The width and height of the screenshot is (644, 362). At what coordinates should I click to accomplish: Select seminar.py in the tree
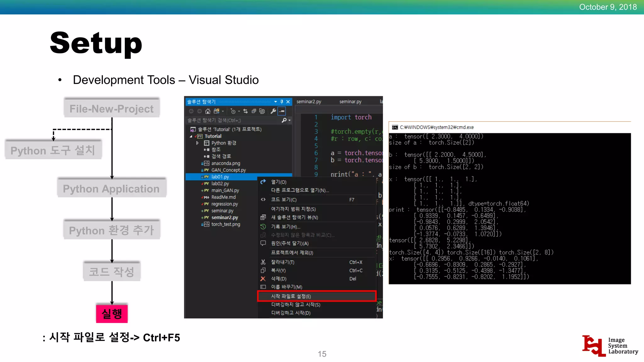tap(222, 211)
